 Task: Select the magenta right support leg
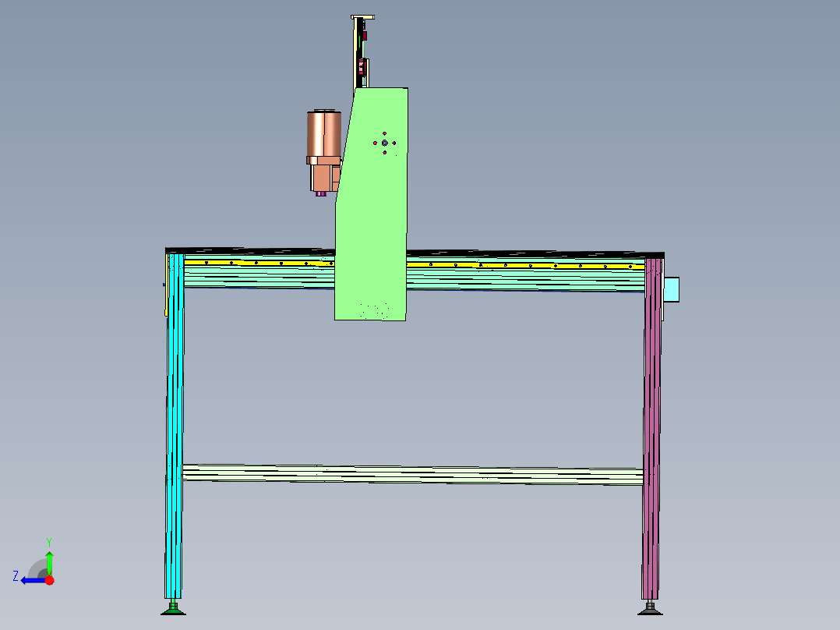pyautogui.click(x=652, y=429)
